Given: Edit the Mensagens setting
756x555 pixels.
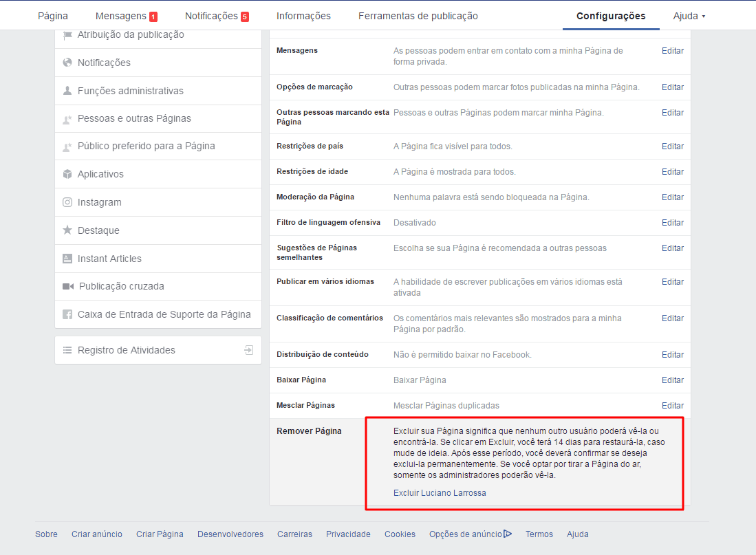Looking at the screenshot, I should (673, 51).
